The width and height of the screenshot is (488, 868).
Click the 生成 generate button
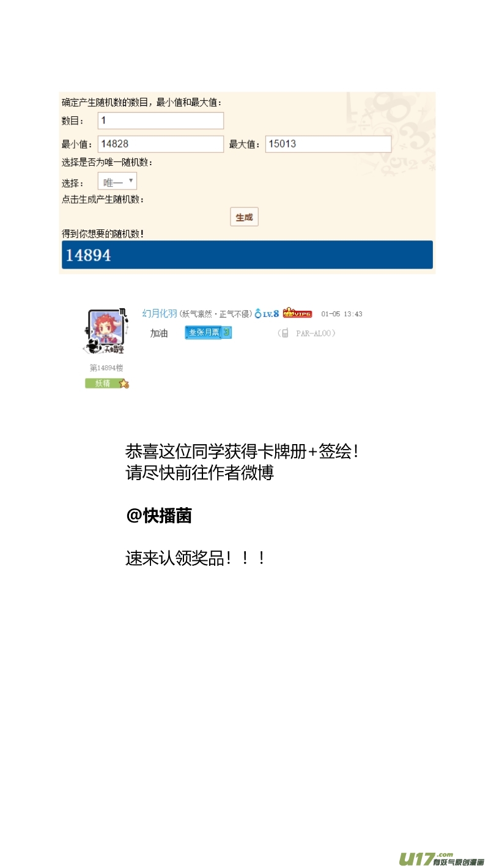[244, 217]
